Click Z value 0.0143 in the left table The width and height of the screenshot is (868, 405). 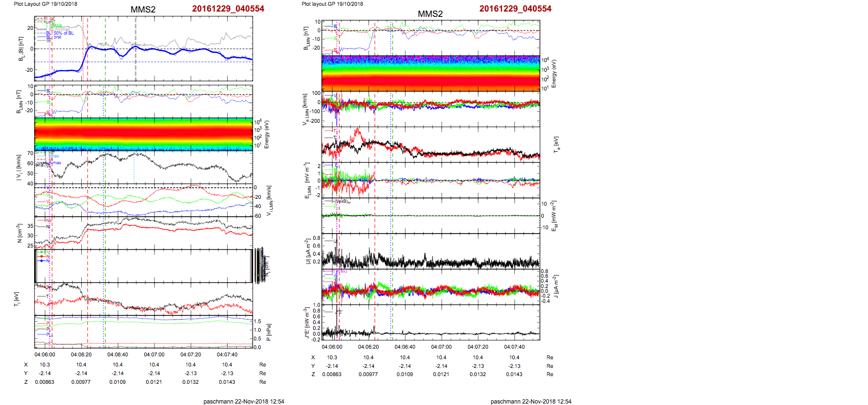[x=227, y=382]
